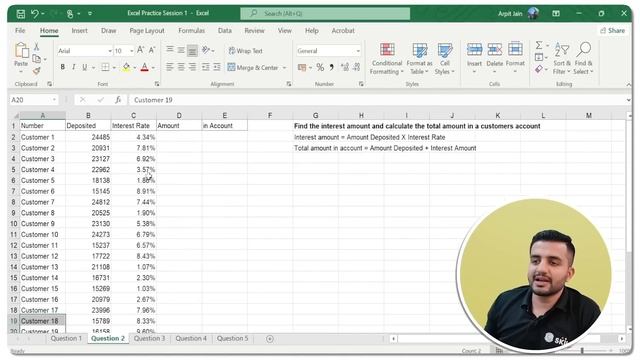Switch to Question 3 sheet tab
The image size is (640, 360).
click(149, 338)
